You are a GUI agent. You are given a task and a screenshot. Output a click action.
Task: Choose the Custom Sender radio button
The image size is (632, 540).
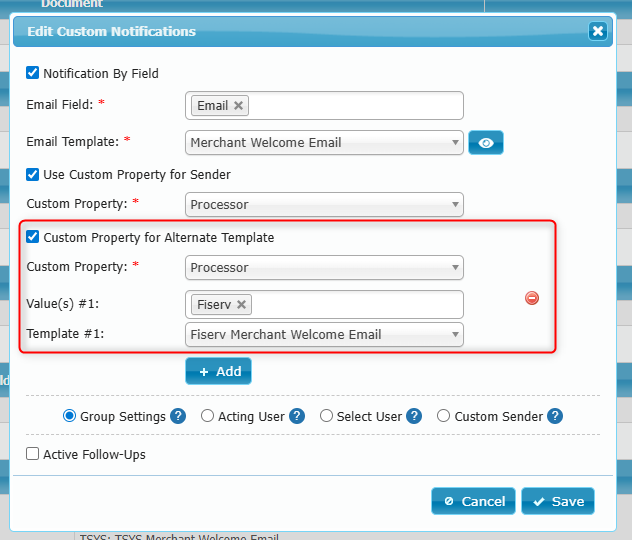(x=444, y=416)
